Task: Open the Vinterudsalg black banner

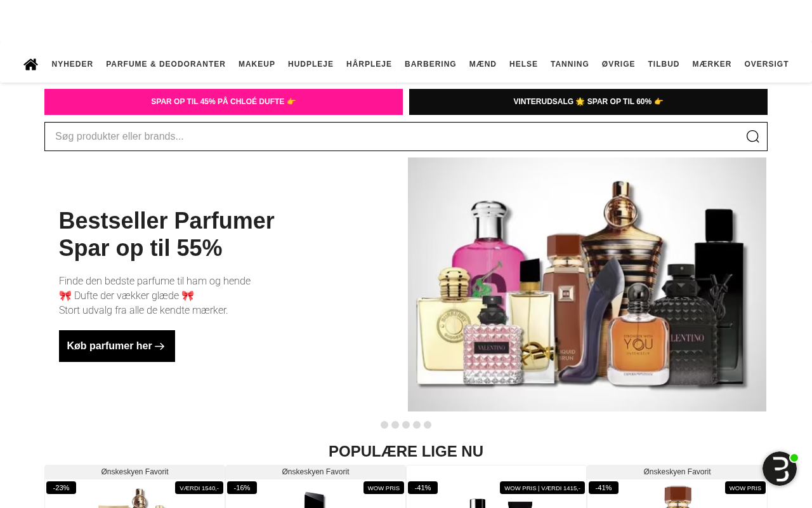Action: click(588, 102)
